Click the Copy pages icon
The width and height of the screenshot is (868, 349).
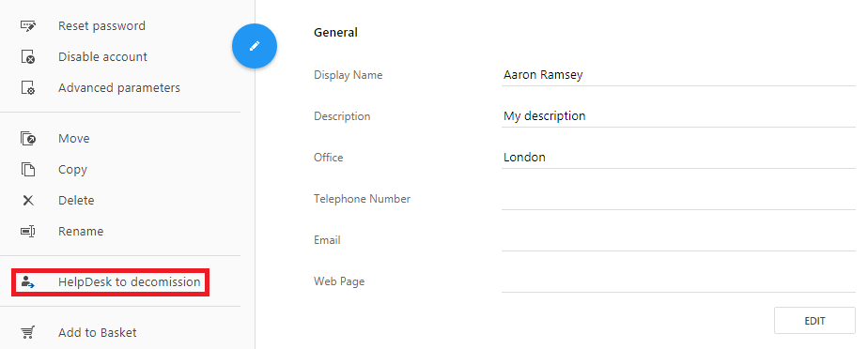[28, 170]
